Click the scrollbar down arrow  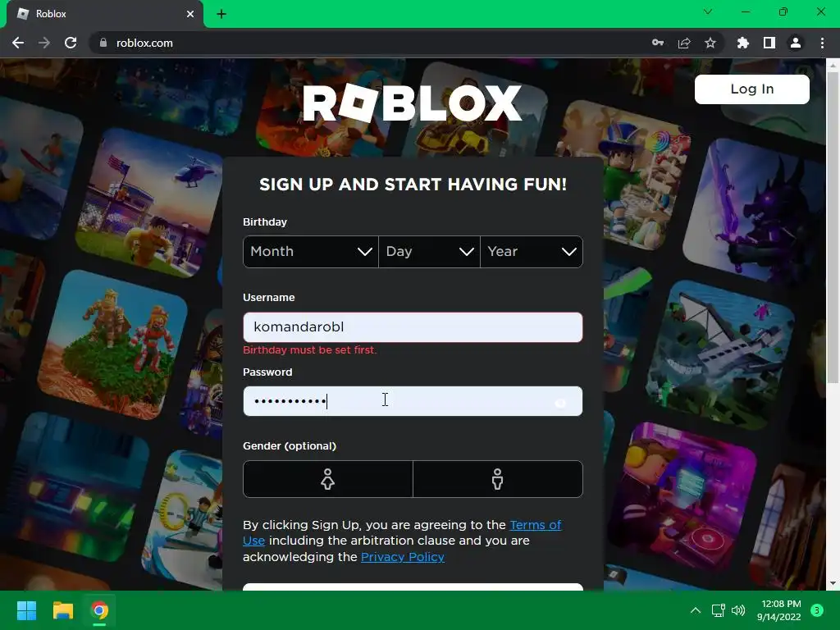coord(833,583)
